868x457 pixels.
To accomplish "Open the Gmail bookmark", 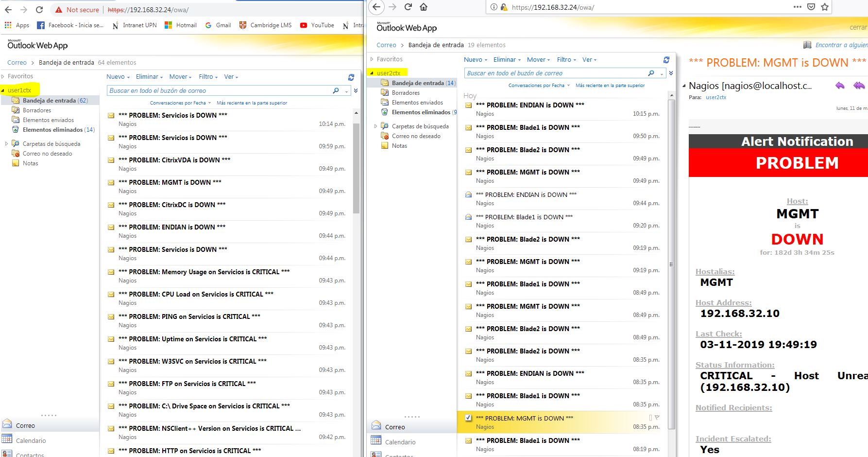I will 218,25.
